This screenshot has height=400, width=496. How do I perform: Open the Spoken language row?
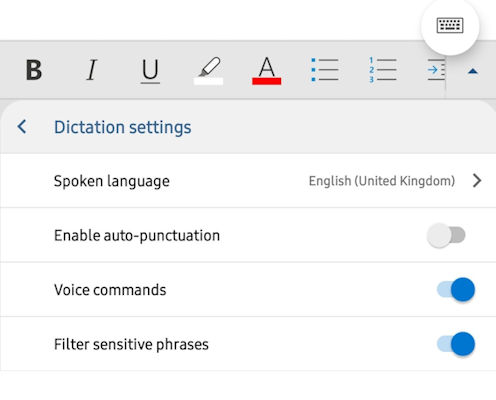click(x=248, y=181)
